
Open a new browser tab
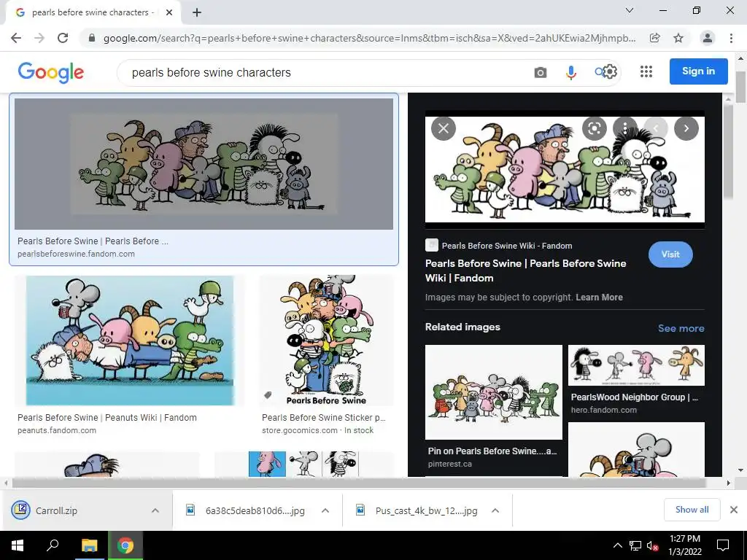pyautogui.click(x=197, y=12)
